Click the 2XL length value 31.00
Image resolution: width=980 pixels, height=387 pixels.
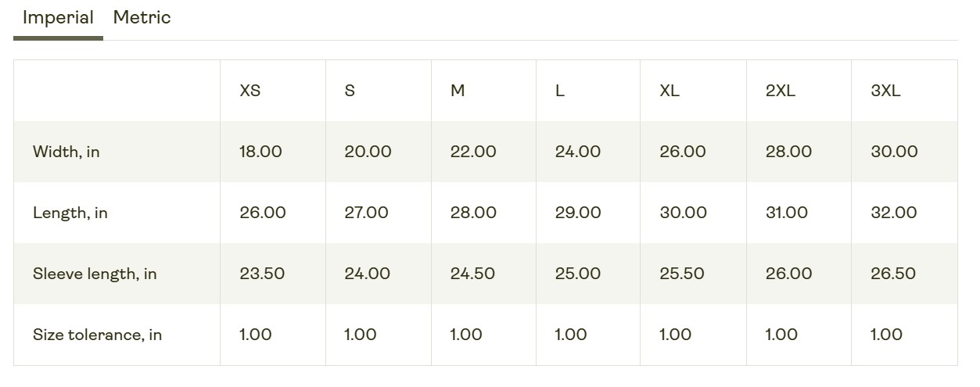click(788, 213)
